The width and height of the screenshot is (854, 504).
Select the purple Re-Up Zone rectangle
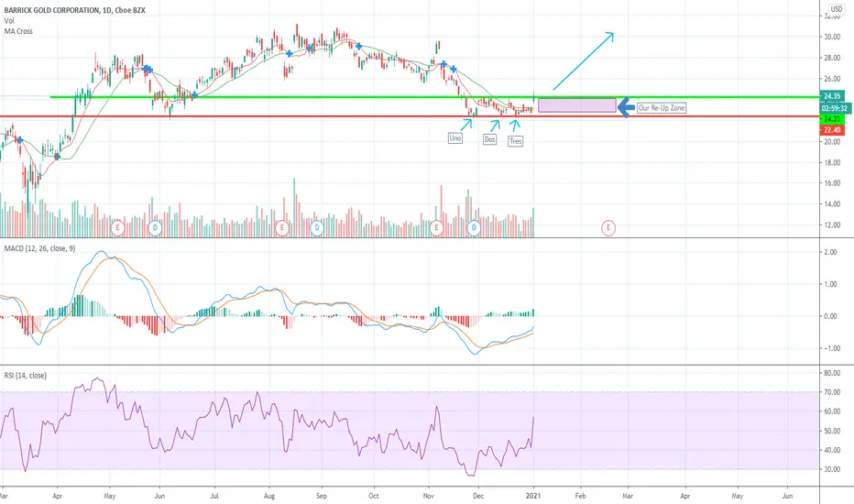(x=576, y=105)
